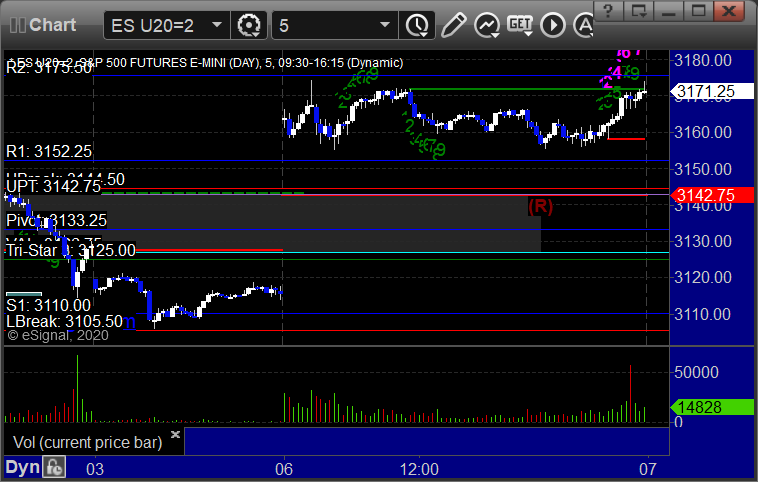This screenshot has width=758, height=482.
Task: Click the Pivot 3133.25 label
Action: click(56, 220)
